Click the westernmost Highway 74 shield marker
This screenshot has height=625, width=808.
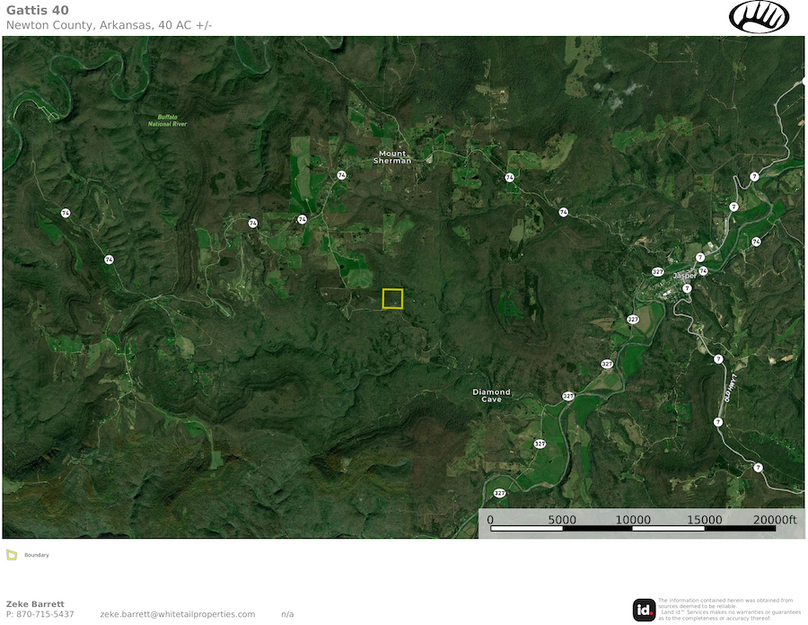pos(65,213)
